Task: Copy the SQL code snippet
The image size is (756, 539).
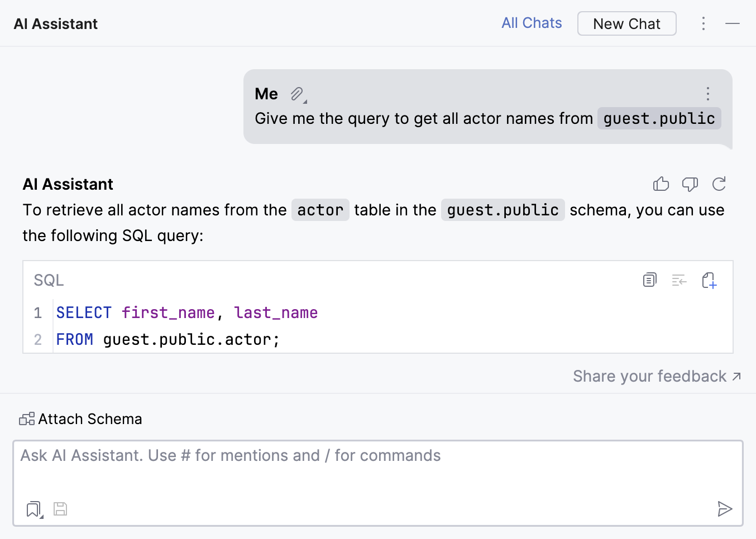Action: (x=650, y=280)
